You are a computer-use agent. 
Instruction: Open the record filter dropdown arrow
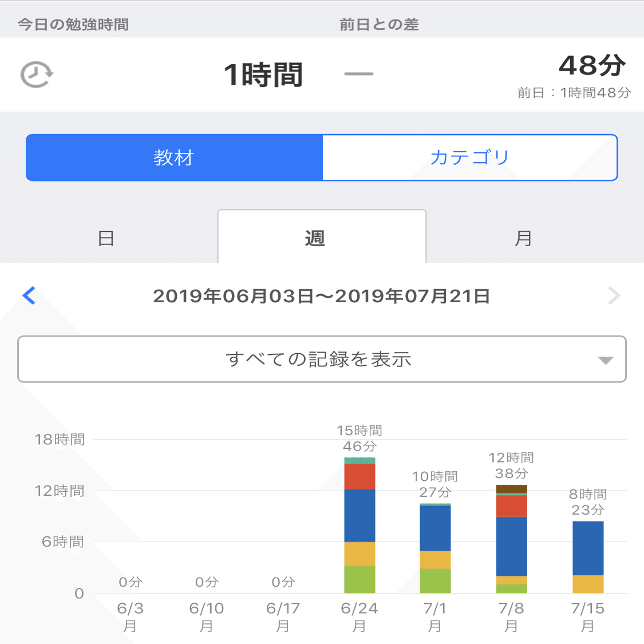[x=605, y=359]
